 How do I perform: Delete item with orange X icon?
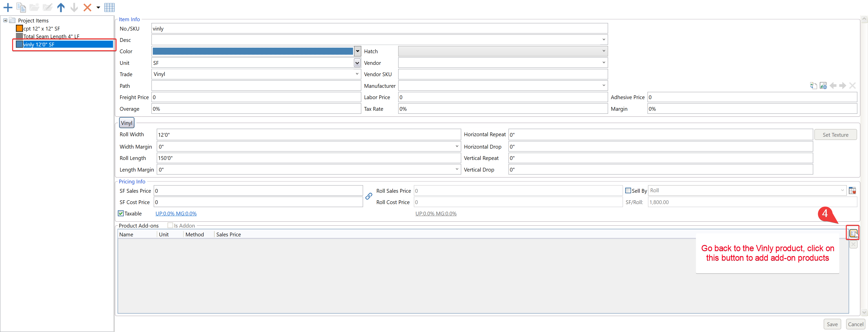click(87, 7)
